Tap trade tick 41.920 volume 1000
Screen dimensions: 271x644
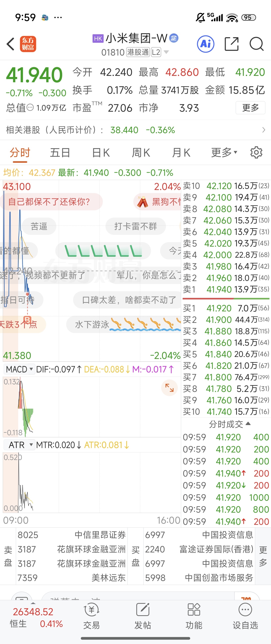(226, 498)
